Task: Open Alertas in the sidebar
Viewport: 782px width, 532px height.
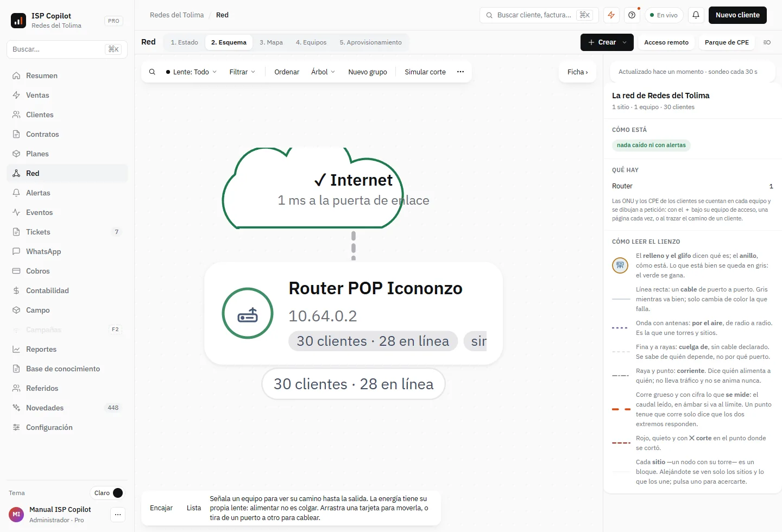Action: click(x=67, y=193)
